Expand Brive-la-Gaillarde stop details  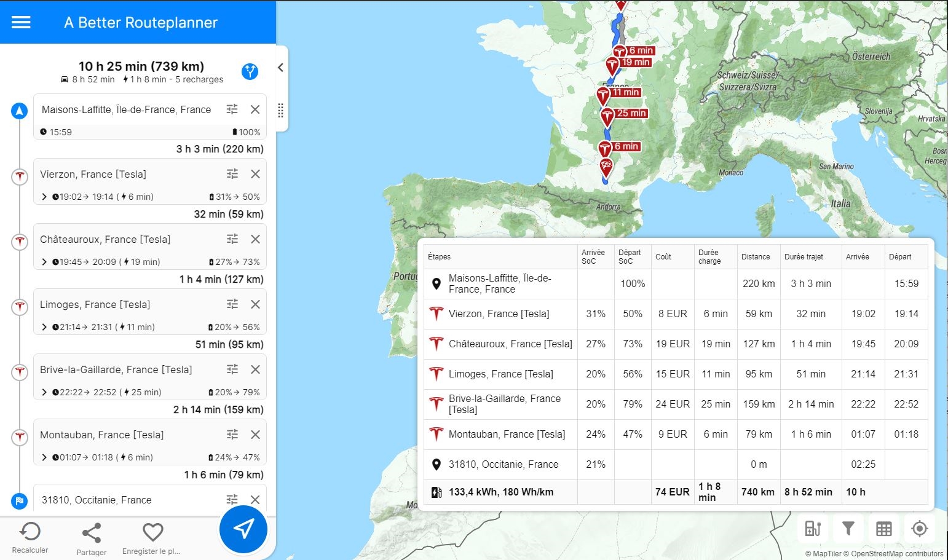click(x=44, y=392)
